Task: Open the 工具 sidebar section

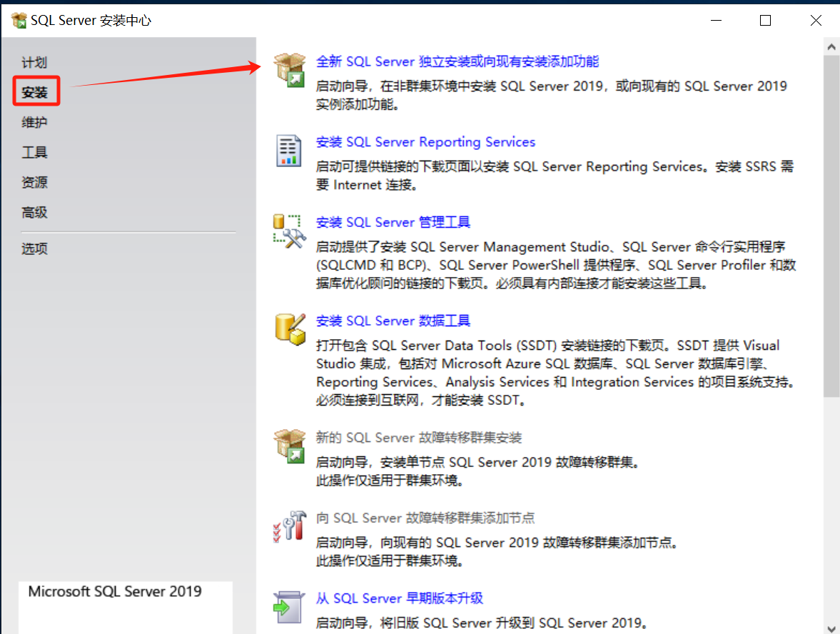Action: 34,153
